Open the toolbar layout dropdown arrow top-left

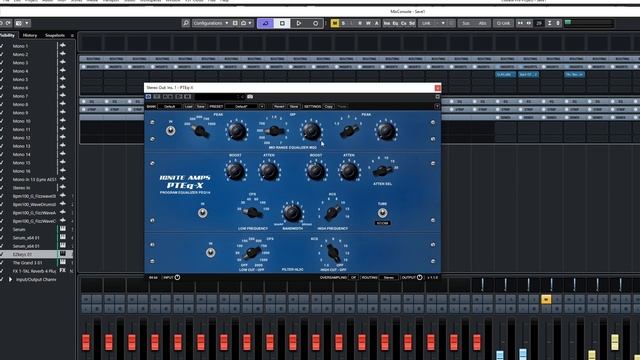point(27,23)
